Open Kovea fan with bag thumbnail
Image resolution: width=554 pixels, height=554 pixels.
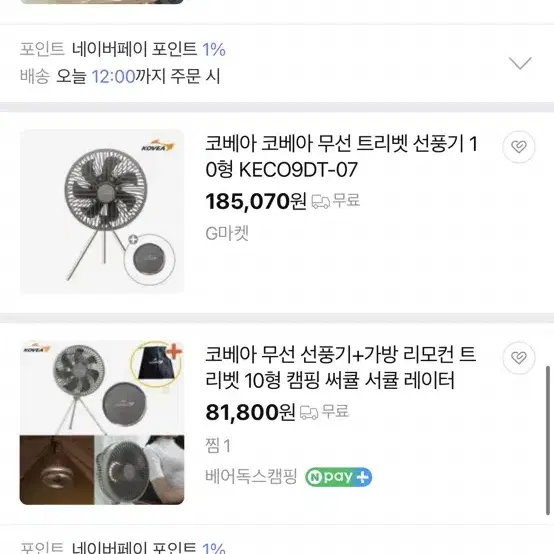click(102, 422)
